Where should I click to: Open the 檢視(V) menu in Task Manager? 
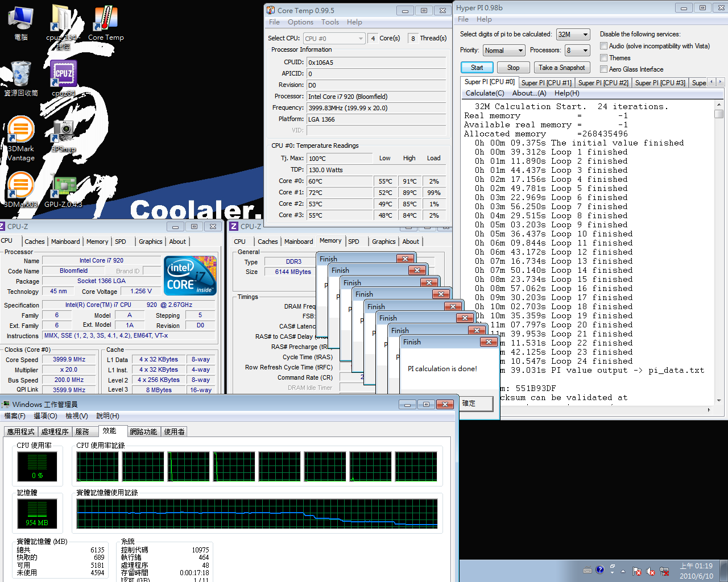point(77,416)
